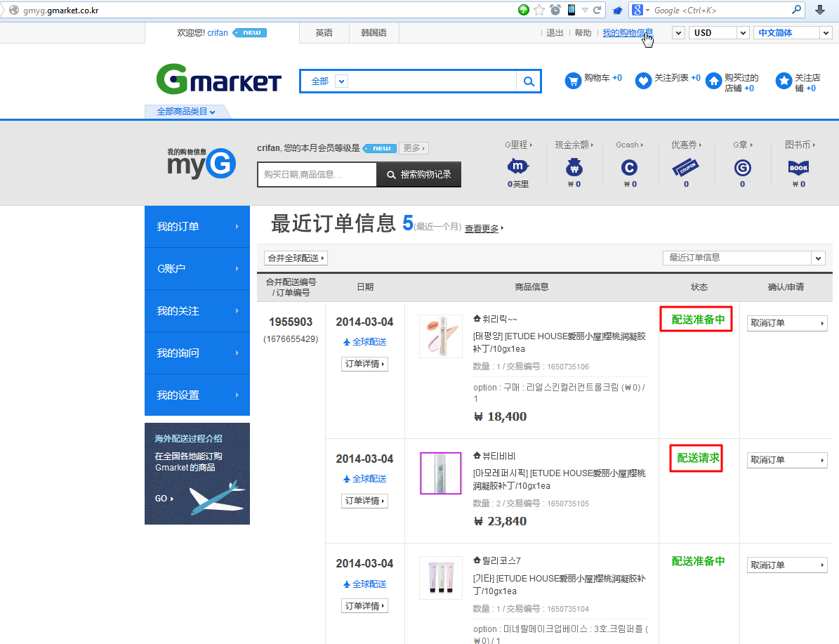Open the small dropdown left of USD

pyautogui.click(x=678, y=32)
